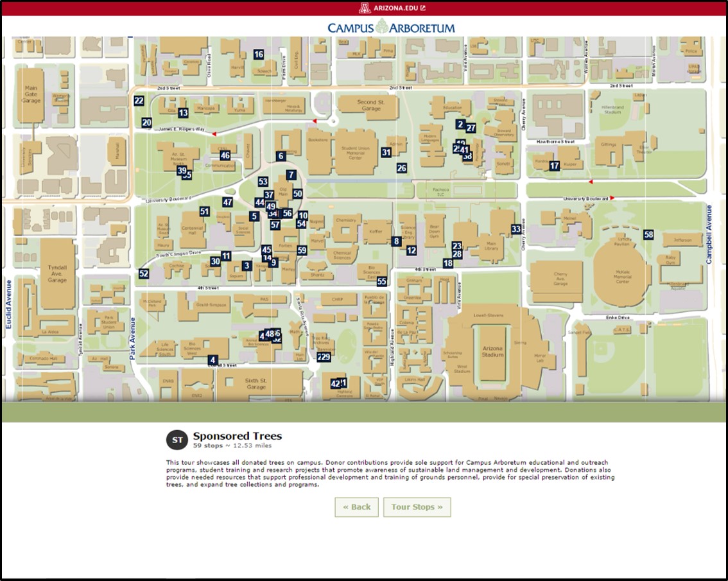Open tour stop marker 52

pos(144,273)
